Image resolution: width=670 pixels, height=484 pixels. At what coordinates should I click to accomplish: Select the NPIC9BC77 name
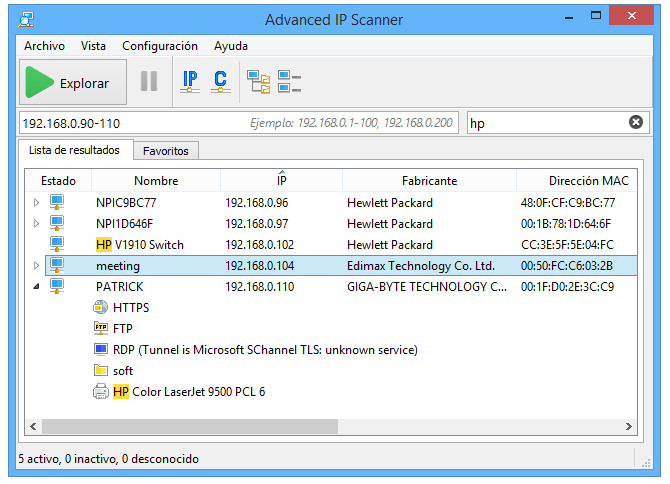point(126,202)
